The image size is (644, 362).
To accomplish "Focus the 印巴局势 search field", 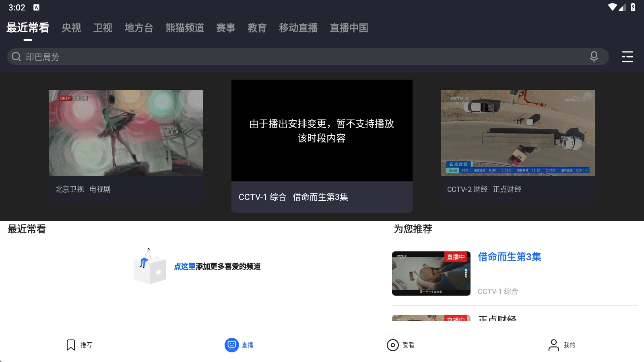I will [x=302, y=57].
